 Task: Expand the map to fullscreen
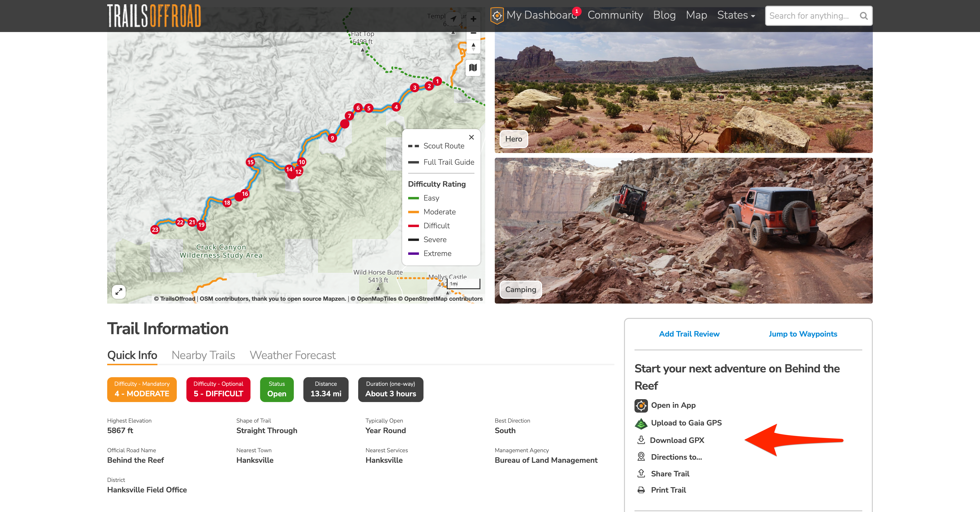pyautogui.click(x=119, y=292)
